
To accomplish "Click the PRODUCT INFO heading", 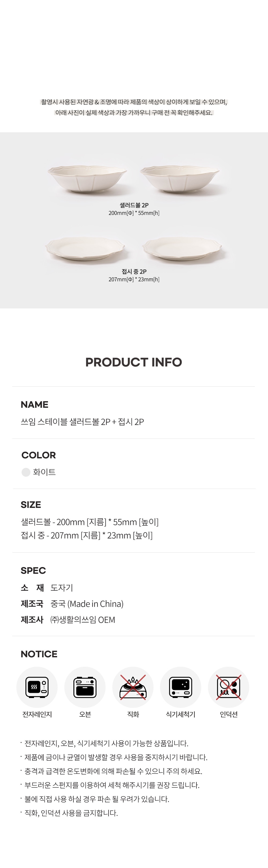I will pos(134,362).
